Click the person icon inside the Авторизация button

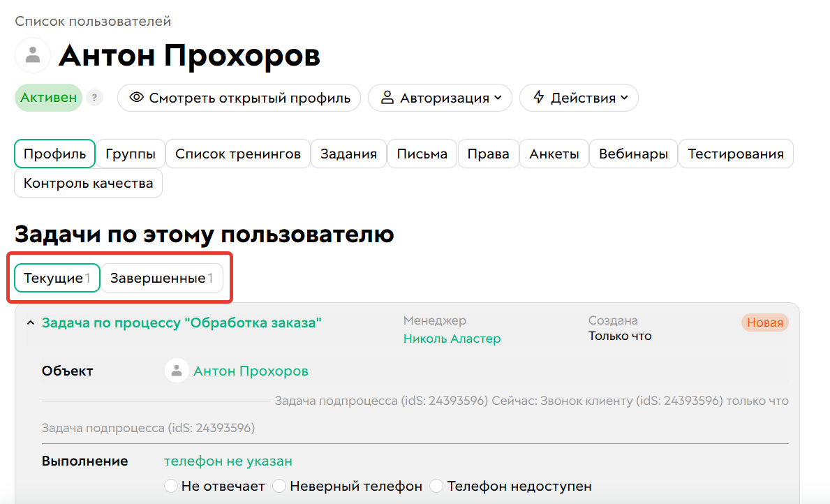pyautogui.click(x=388, y=98)
